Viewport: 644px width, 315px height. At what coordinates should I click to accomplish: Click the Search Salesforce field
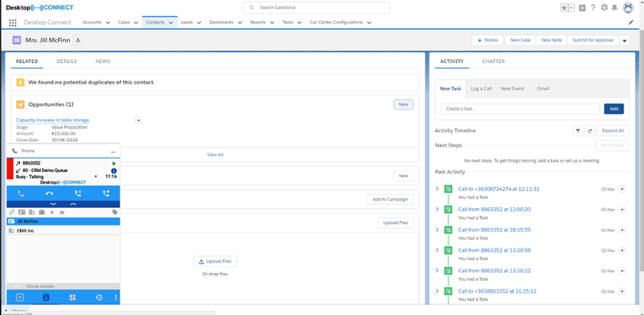(x=316, y=8)
